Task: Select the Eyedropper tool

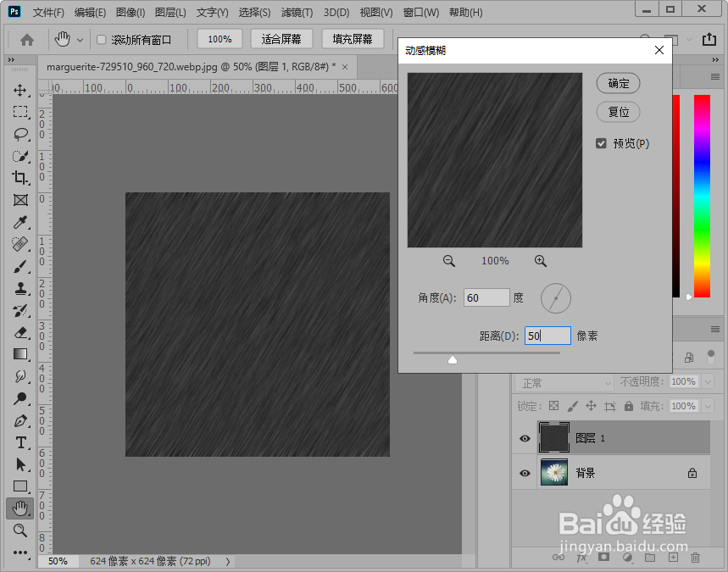Action: [x=19, y=222]
